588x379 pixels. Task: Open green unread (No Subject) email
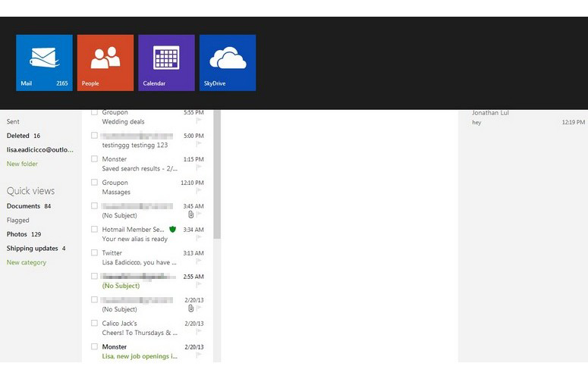121,286
